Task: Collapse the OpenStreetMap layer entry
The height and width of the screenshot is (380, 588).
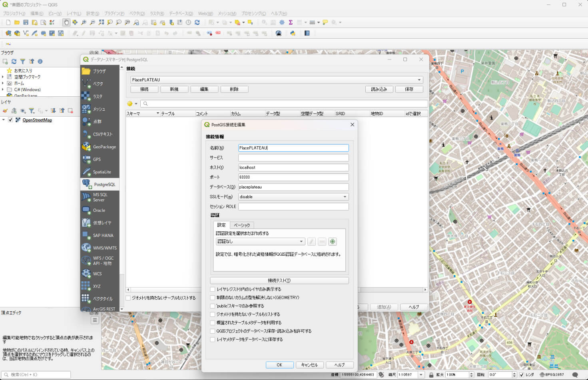Action: (4, 120)
